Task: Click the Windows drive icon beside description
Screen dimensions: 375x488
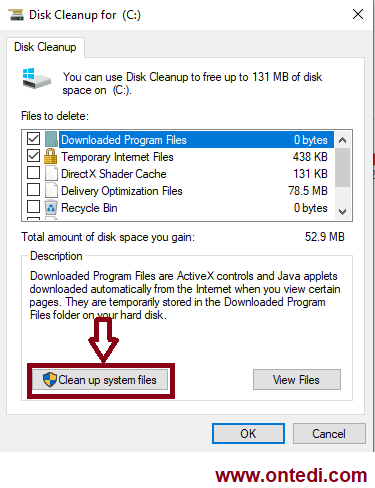Action: (x=37, y=79)
